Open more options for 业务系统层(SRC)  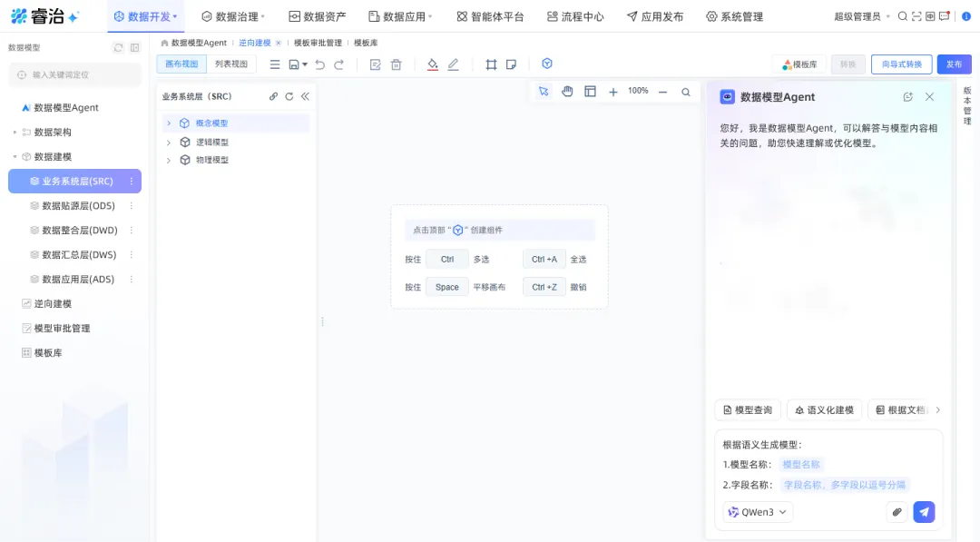click(132, 182)
